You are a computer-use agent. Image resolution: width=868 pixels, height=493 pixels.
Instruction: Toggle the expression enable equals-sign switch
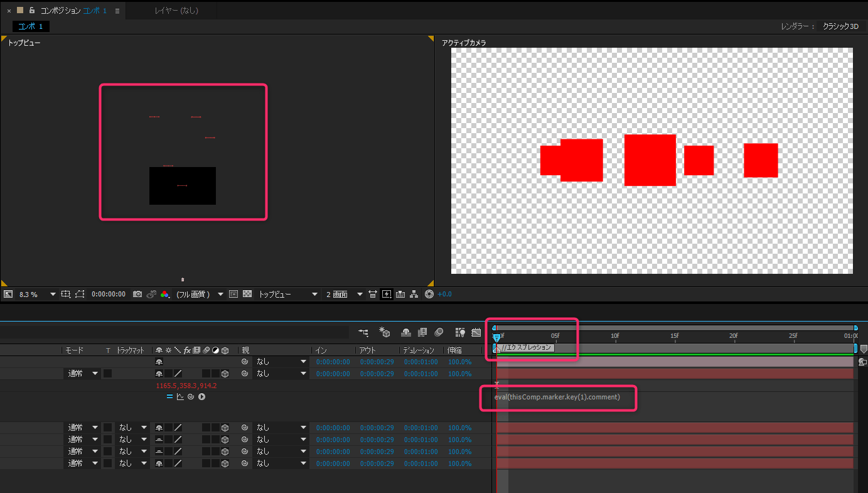pyautogui.click(x=169, y=397)
